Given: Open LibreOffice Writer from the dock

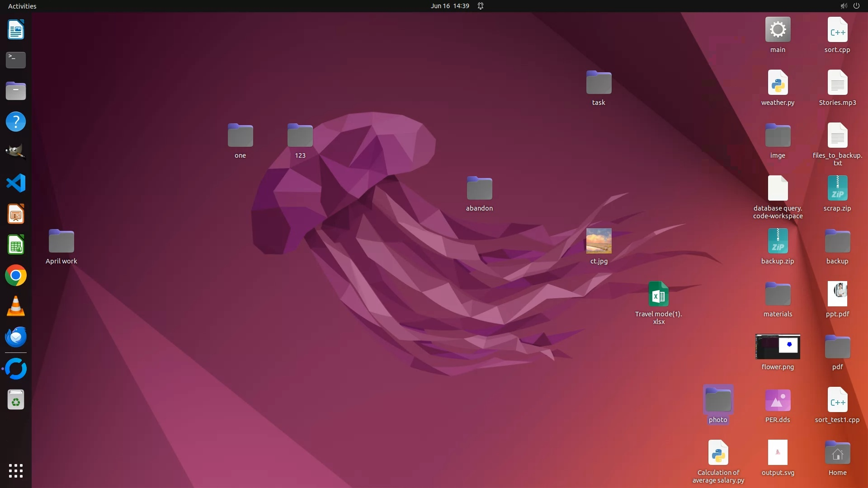Looking at the screenshot, I should tap(16, 30).
